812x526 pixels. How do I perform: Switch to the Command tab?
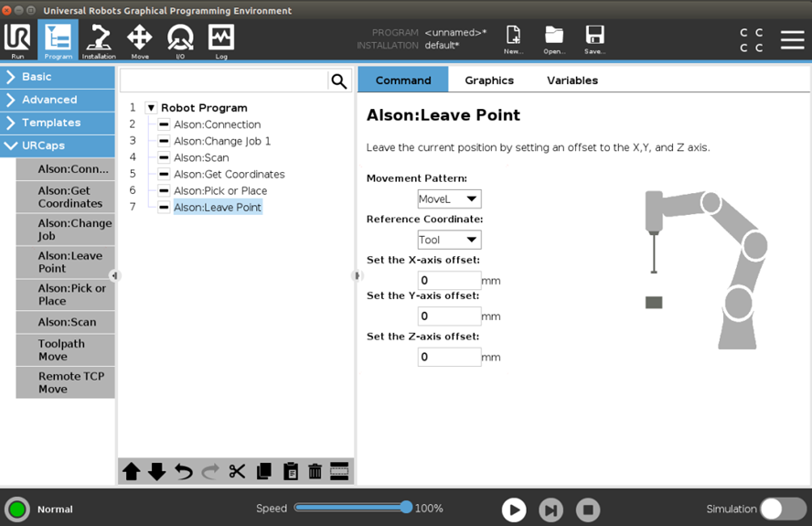(403, 81)
